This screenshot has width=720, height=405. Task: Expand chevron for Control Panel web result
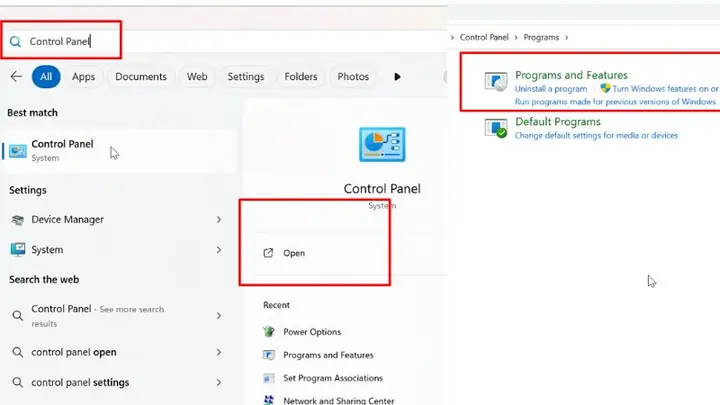point(219,316)
